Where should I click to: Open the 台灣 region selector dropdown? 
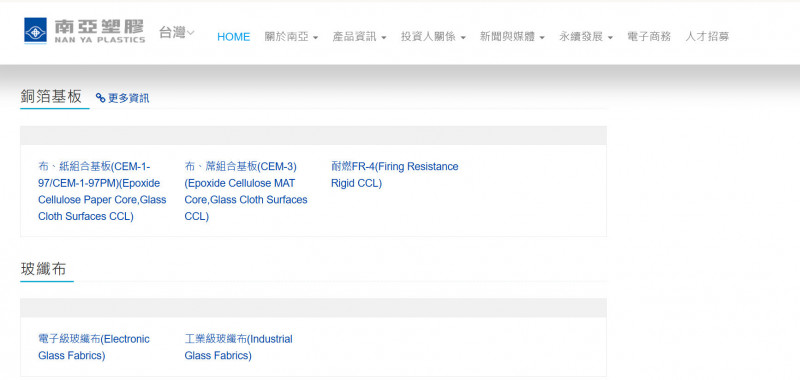177,33
